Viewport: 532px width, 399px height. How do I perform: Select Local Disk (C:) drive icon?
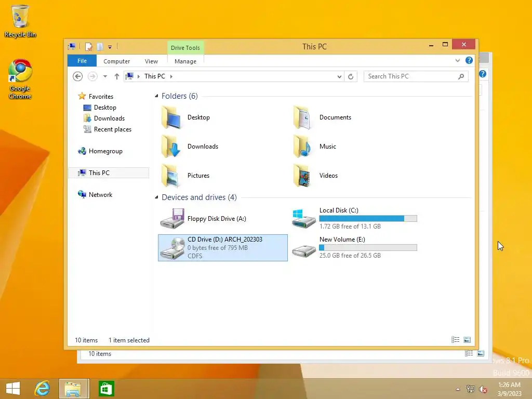304,219
